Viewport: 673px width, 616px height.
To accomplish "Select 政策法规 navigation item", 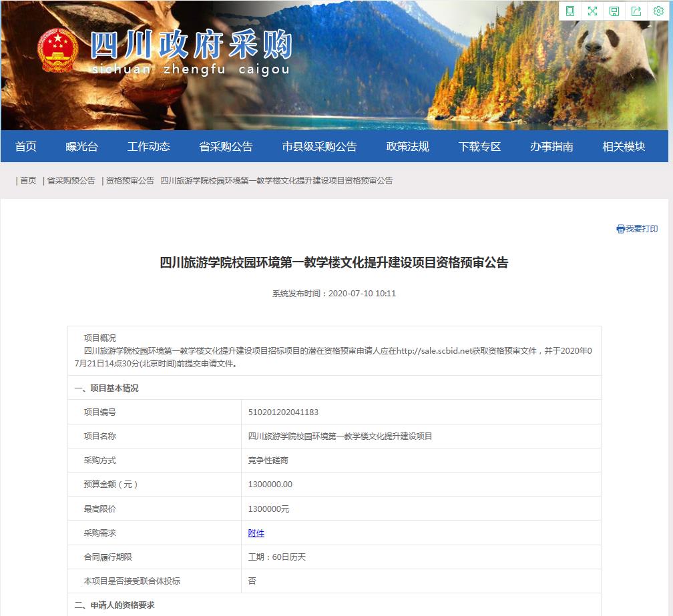I will coord(407,147).
